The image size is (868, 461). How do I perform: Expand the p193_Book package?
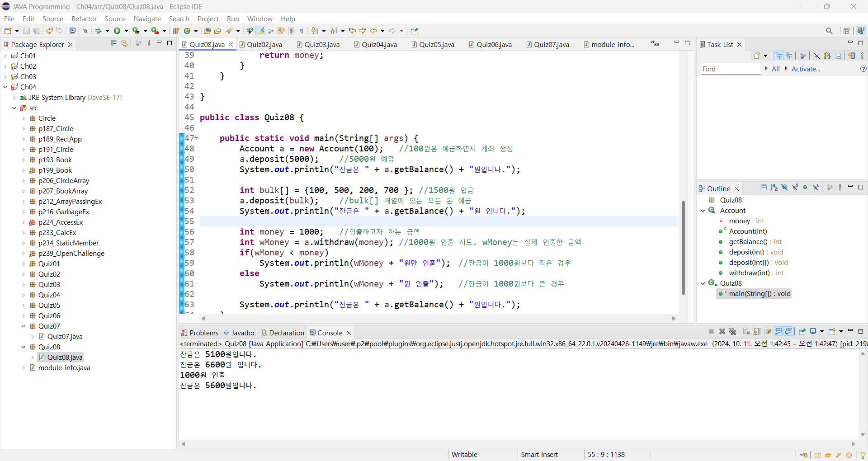click(24, 160)
